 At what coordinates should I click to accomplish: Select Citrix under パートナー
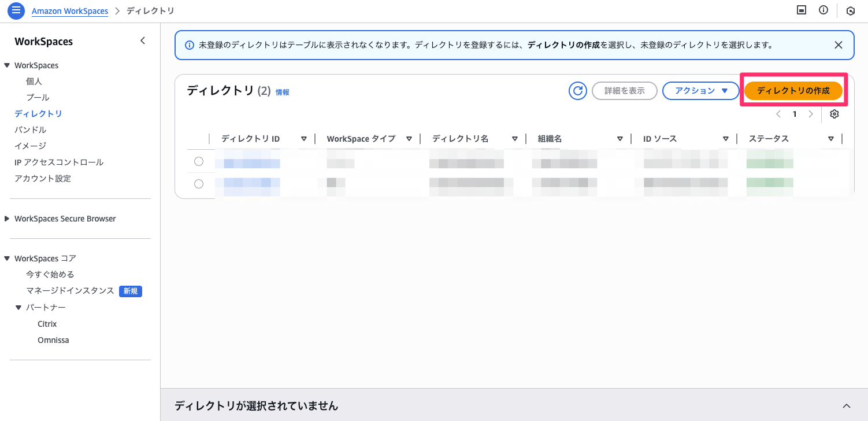click(47, 323)
